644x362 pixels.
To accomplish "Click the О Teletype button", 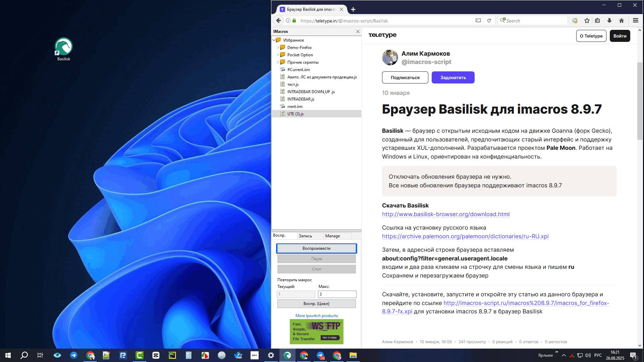I will [591, 36].
